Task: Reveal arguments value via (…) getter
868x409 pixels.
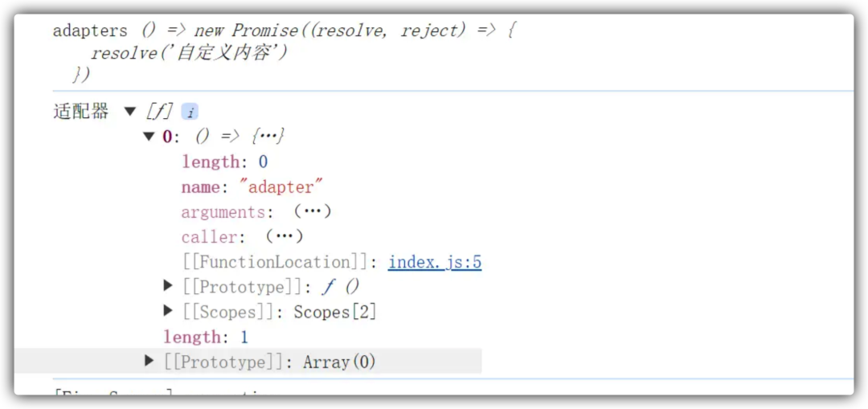Action: coord(312,211)
